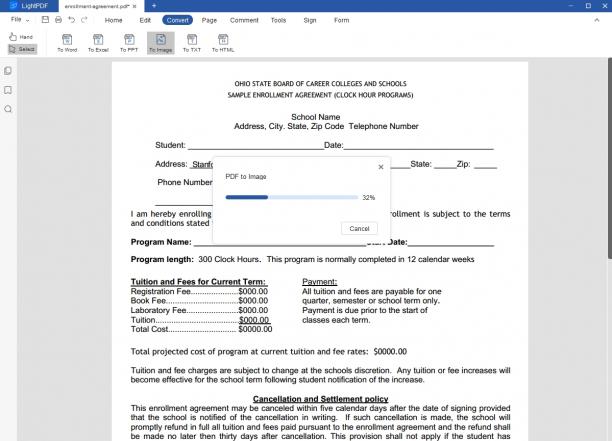Screen dimensions: 612x441
Task: Click the LightPDF logo icon
Action: 14,5
